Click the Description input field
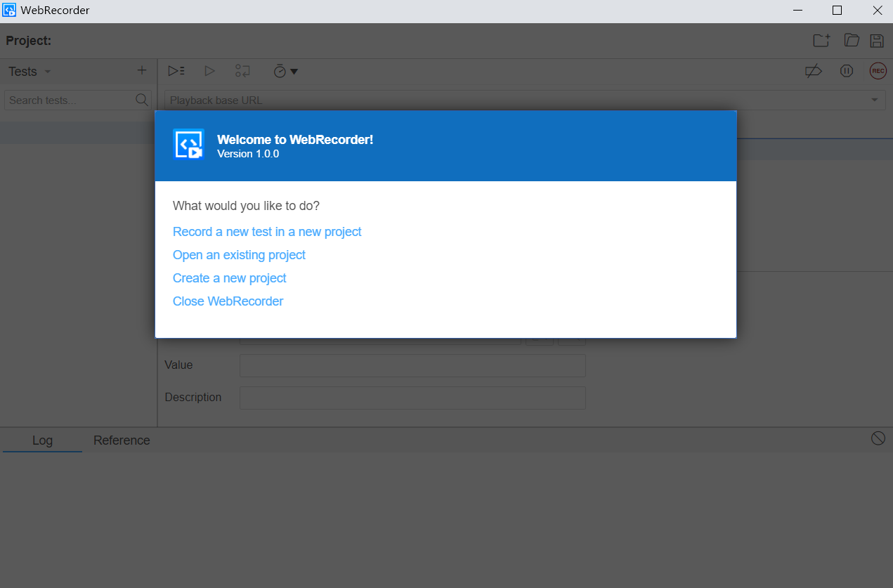The image size is (893, 588). [x=412, y=398]
